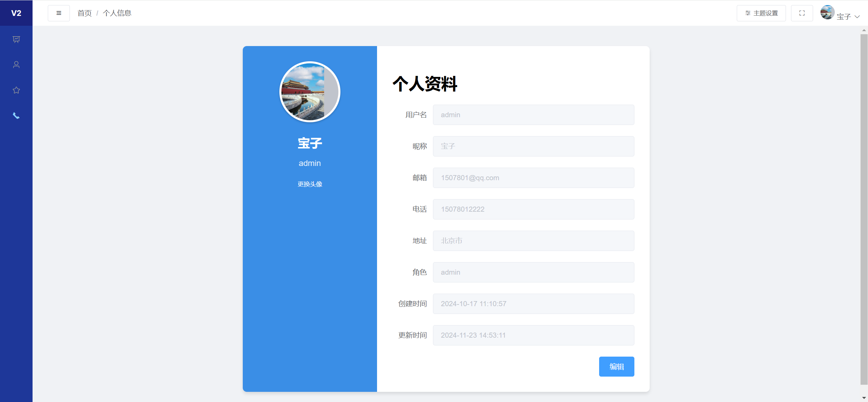This screenshot has height=402, width=868.
Task: Click 更换头像 to change the avatar
Action: tap(310, 184)
